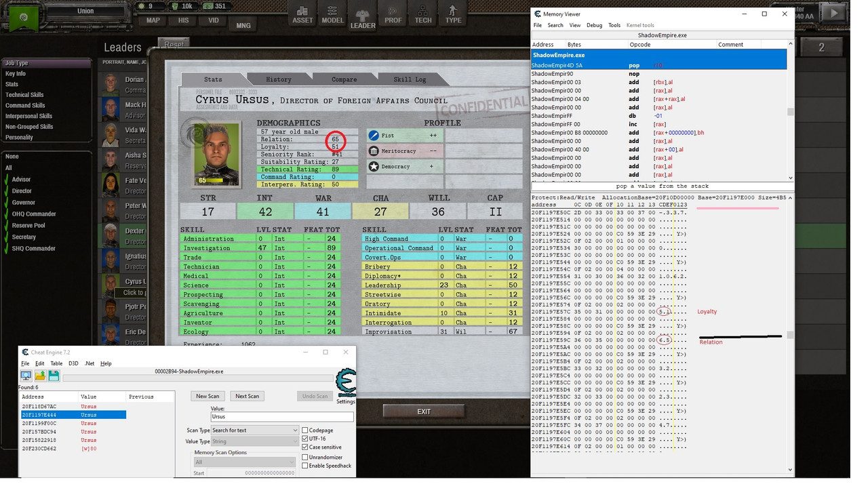Toggle the OHQ Commander filter

6,214
